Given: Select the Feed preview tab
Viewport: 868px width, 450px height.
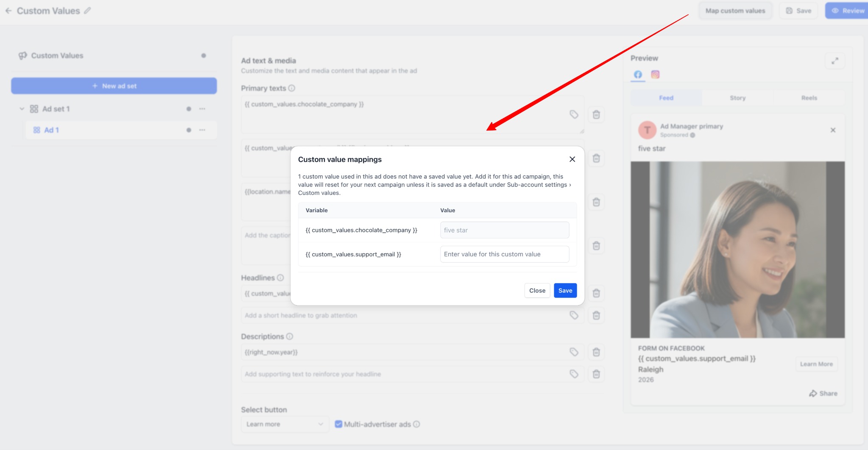Looking at the screenshot, I should (x=666, y=98).
